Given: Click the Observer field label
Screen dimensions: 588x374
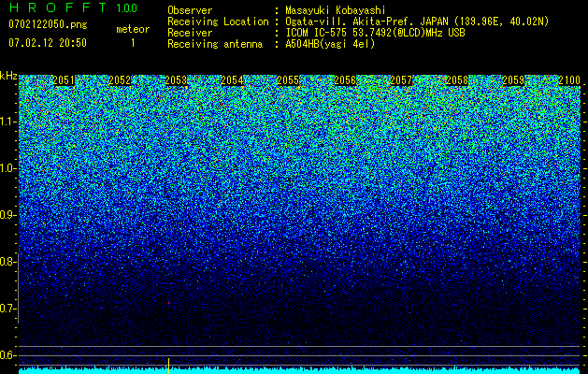Looking at the screenshot, I should coord(190,11).
